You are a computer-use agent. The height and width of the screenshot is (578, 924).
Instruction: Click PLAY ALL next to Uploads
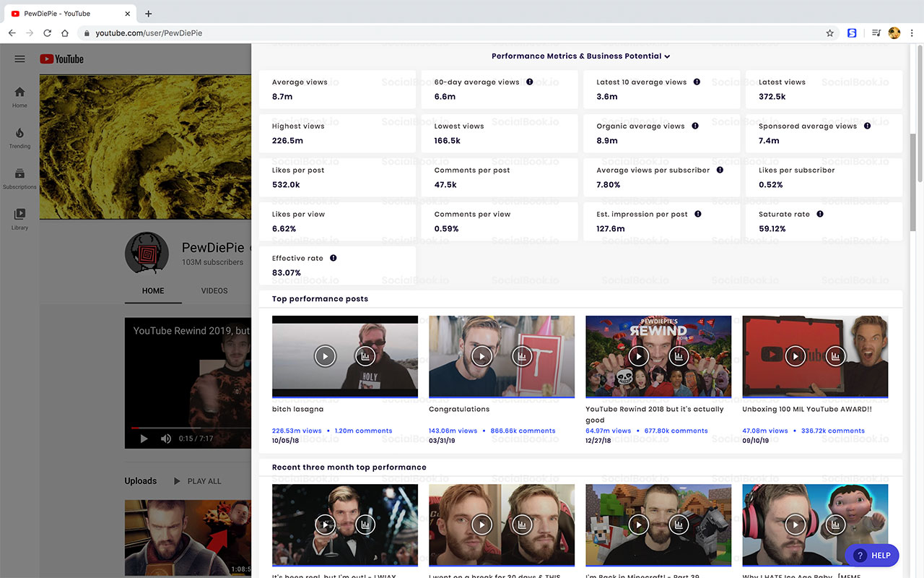tap(197, 481)
